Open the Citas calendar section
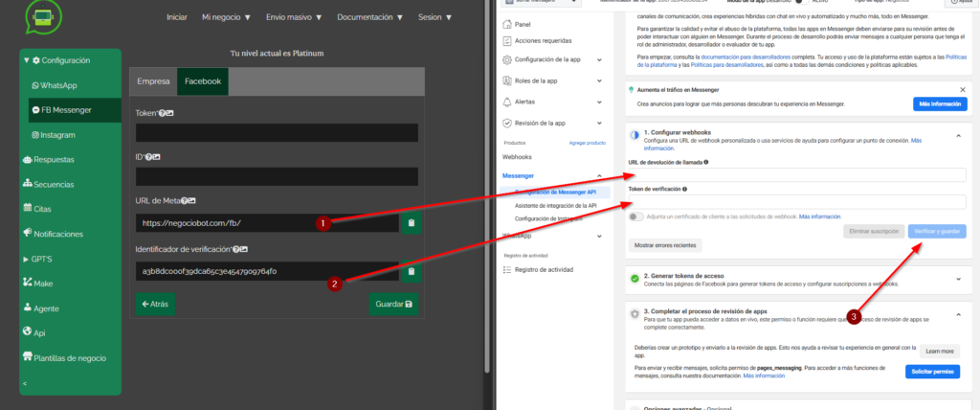The width and height of the screenshot is (980, 410). click(x=37, y=209)
